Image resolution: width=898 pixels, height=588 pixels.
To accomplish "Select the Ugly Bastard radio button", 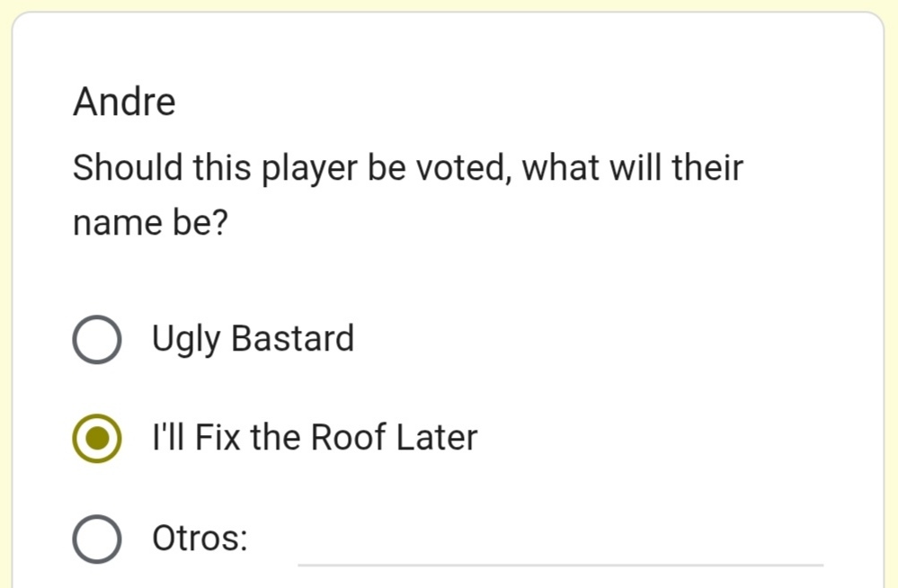I will pos(97,339).
